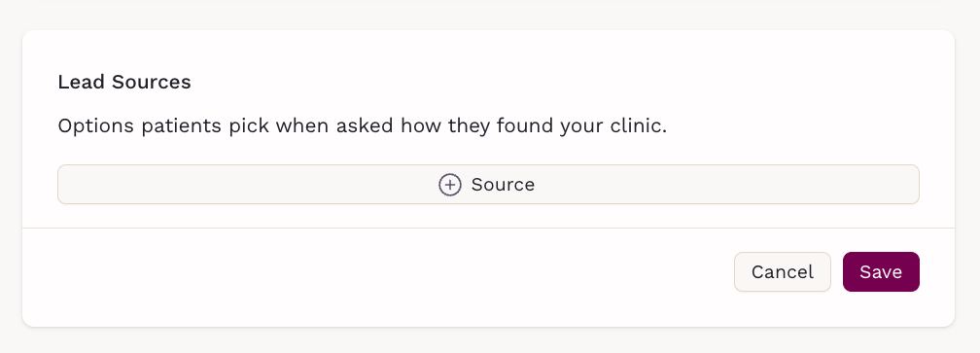Viewport: 980px width, 353px height.
Task: Choose the Cancel button next to Save
Action: tap(783, 271)
